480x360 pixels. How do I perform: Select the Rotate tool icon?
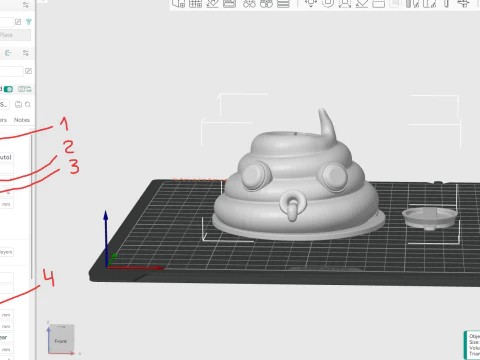328,3
